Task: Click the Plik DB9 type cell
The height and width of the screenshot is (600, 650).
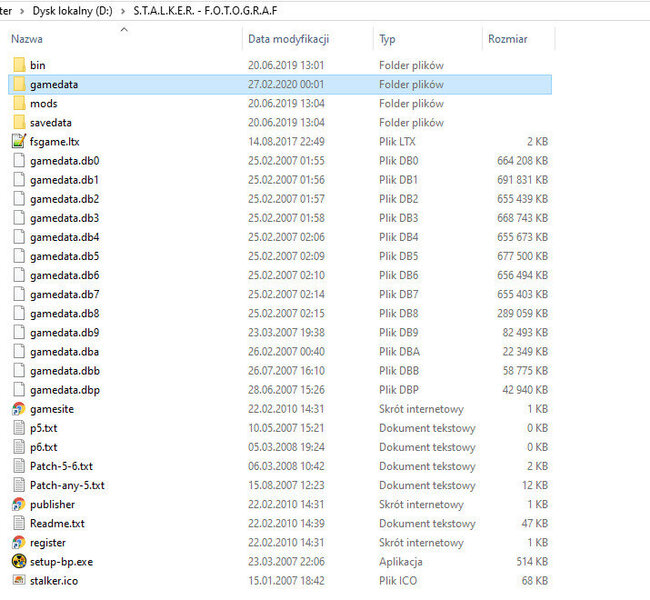Action: tap(398, 332)
